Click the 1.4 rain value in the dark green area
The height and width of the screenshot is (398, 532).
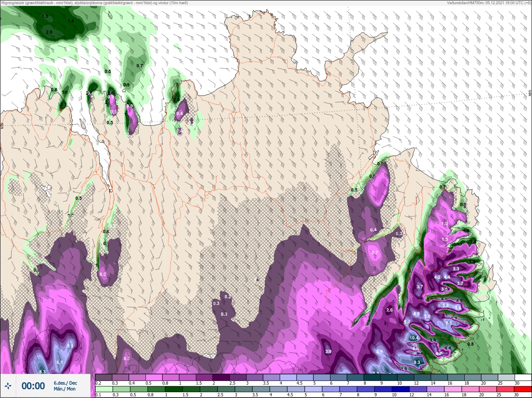[71, 21]
